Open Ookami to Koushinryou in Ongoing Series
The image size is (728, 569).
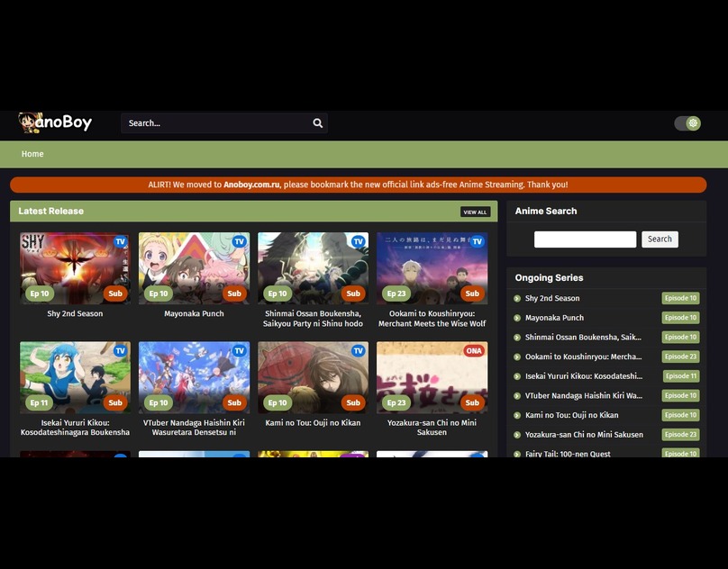tap(584, 357)
